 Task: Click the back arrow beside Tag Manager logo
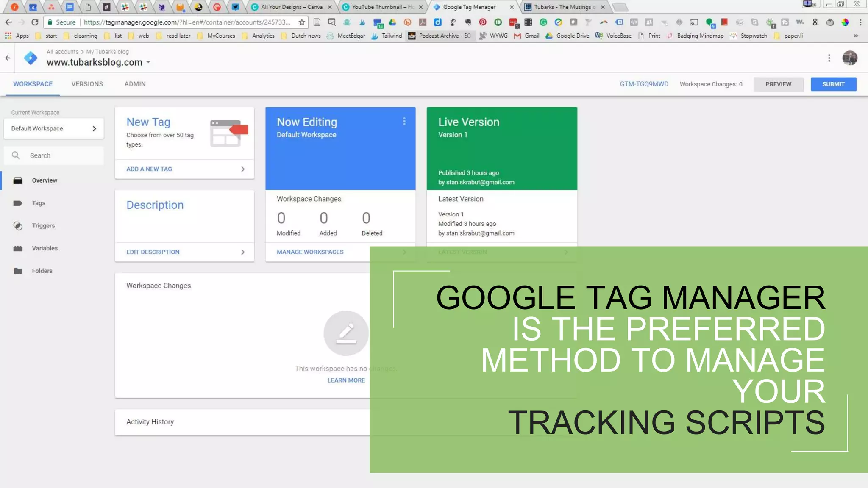coord(8,58)
